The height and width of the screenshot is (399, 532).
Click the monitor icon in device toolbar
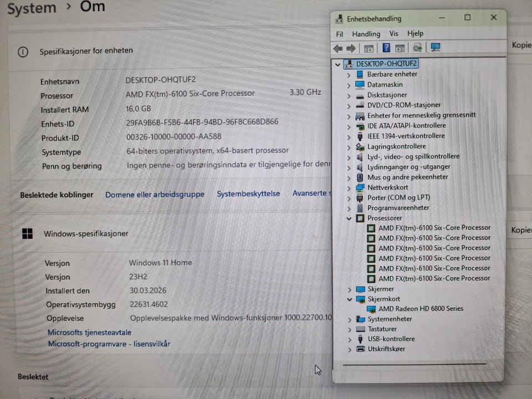pos(436,48)
